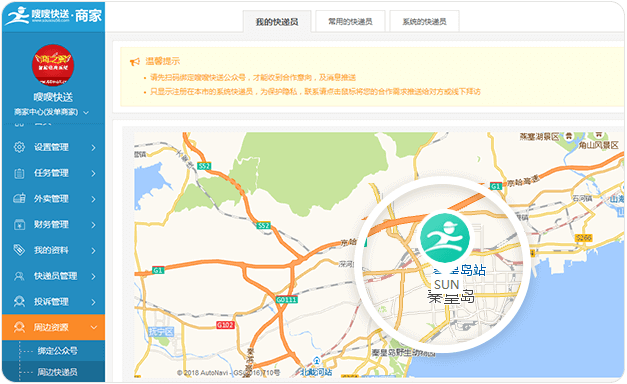The image size is (627, 384).
Task: Click the 外卖管理 takeout icon
Action: click(x=19, y=198)
